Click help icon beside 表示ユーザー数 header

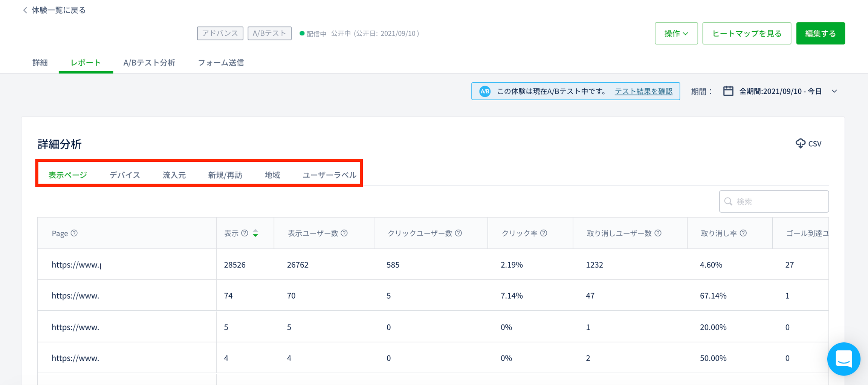(344, 233)
